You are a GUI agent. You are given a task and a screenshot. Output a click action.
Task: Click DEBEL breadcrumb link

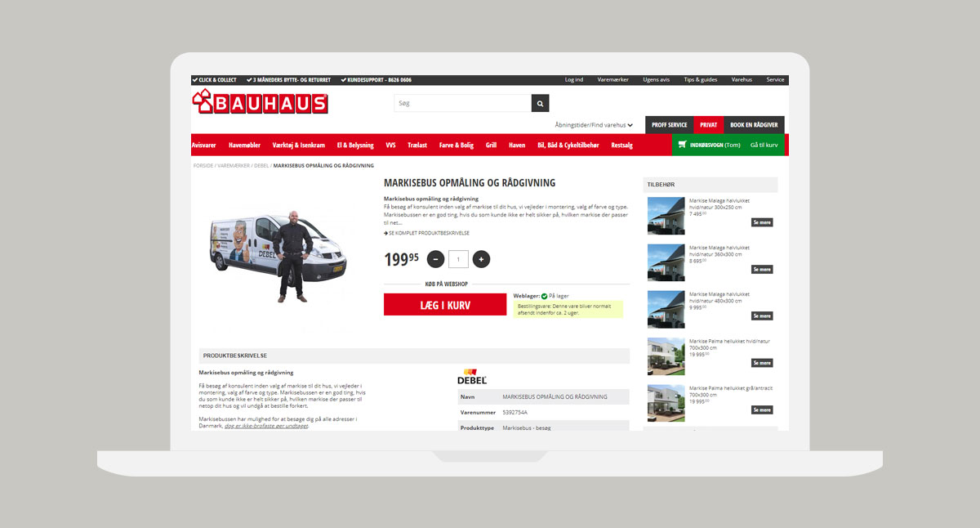pos(261,165)
